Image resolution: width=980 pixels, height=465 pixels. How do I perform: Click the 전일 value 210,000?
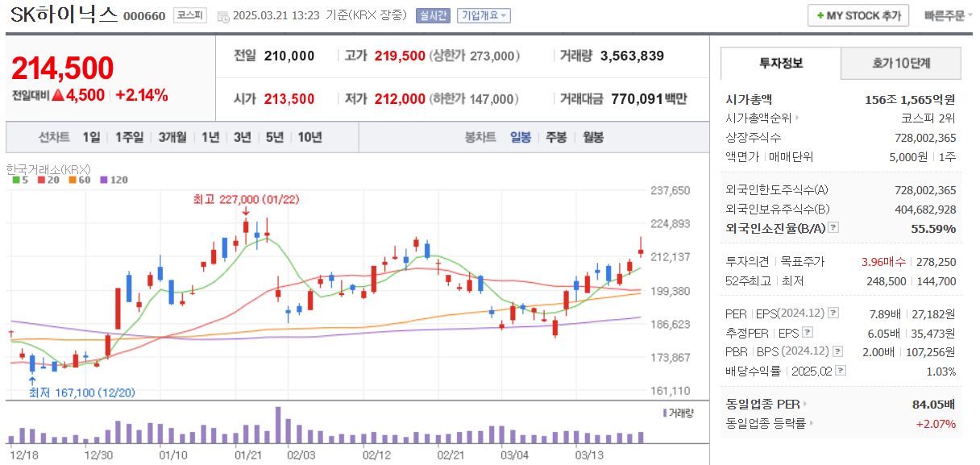289,56
